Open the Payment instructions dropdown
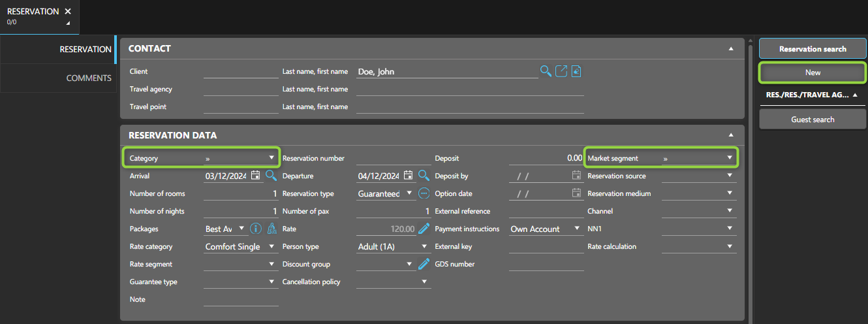Image resolution: width=868 pixels, height=324 pixels. (x=576, y=229)
